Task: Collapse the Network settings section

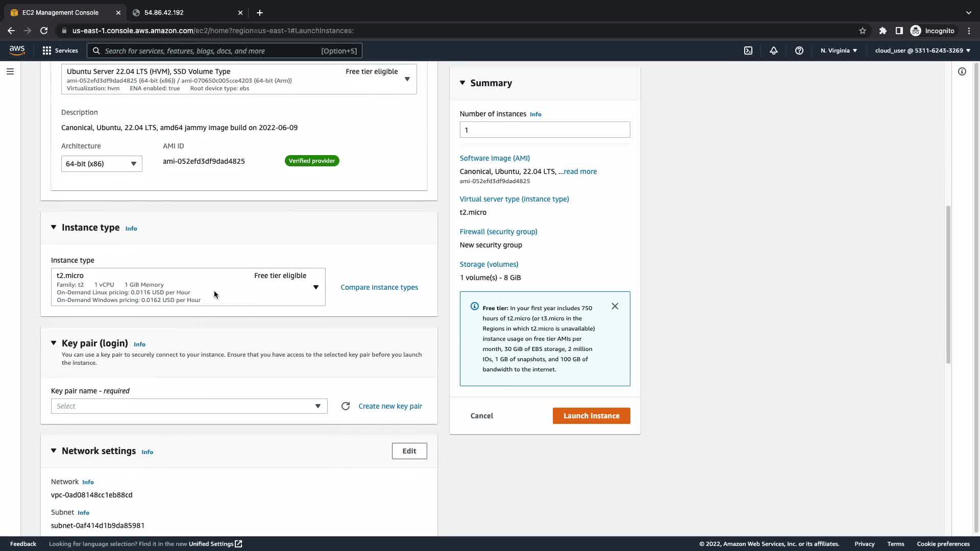Action: (54, 451)
